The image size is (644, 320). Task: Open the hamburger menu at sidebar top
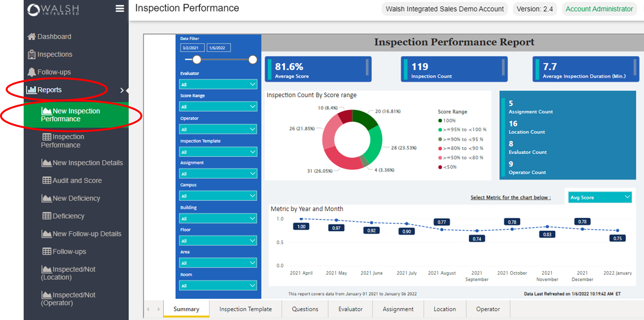click(120, 9)
